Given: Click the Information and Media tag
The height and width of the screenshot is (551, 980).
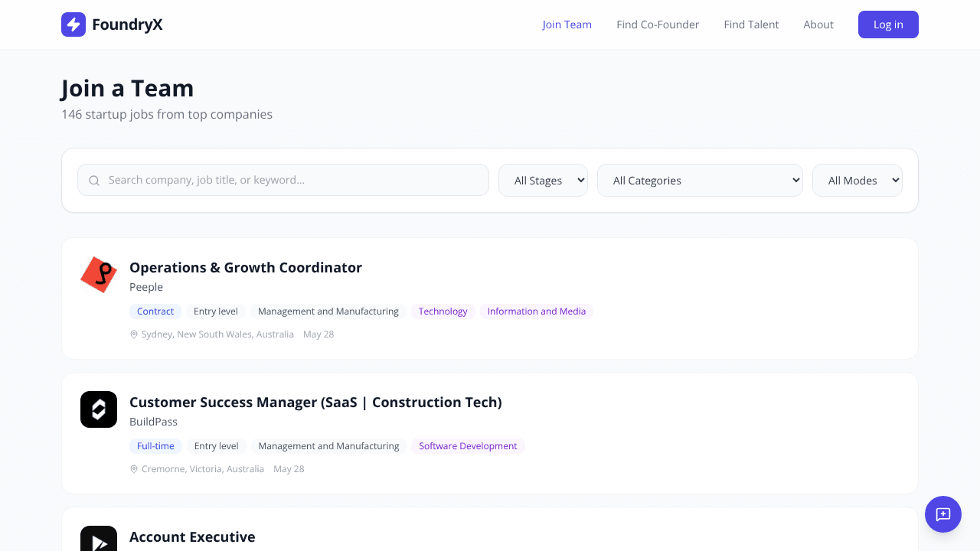Looking at the screenshot, I should 537,311.
